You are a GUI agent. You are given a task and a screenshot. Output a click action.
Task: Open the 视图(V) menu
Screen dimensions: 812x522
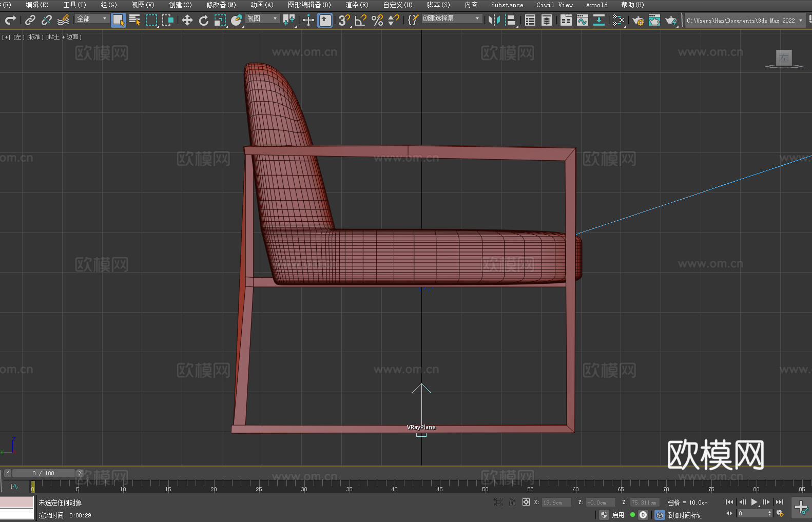click(143, 5)
